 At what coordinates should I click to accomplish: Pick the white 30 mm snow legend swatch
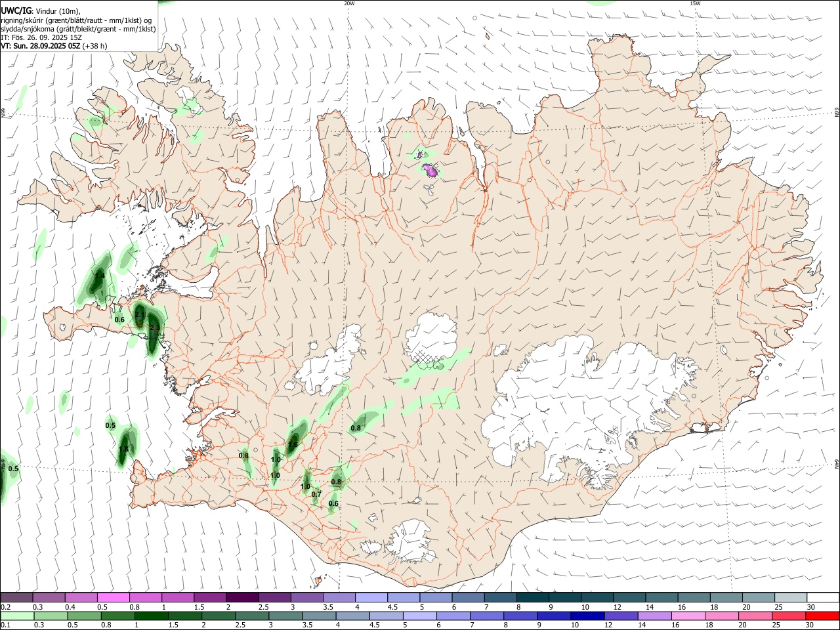point(823,597)
